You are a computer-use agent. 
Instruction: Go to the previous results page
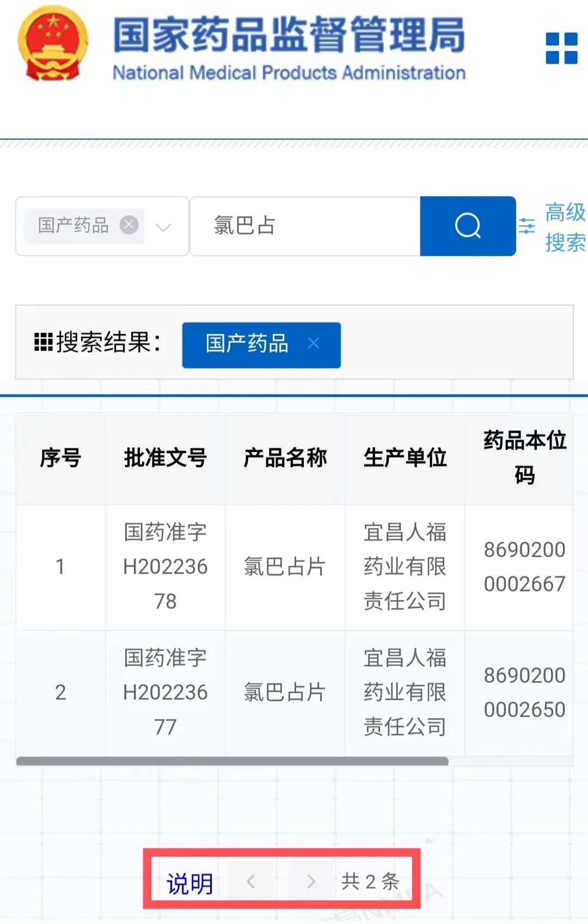coord(250,881)
